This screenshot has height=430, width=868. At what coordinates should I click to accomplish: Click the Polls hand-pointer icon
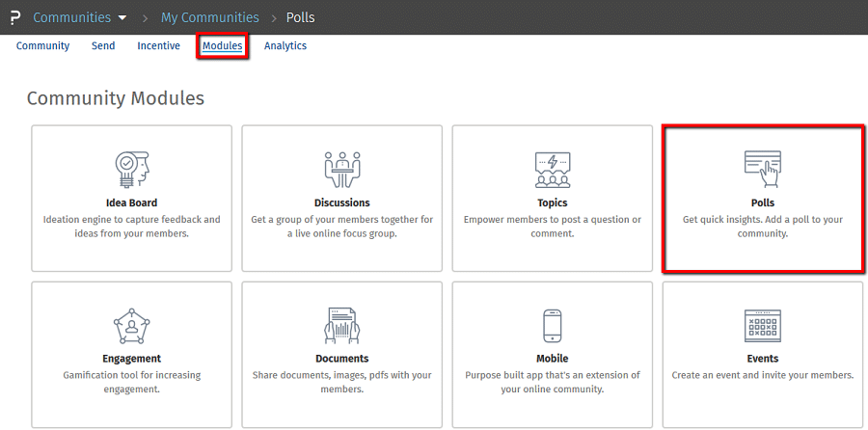click(x=763, y=170)
